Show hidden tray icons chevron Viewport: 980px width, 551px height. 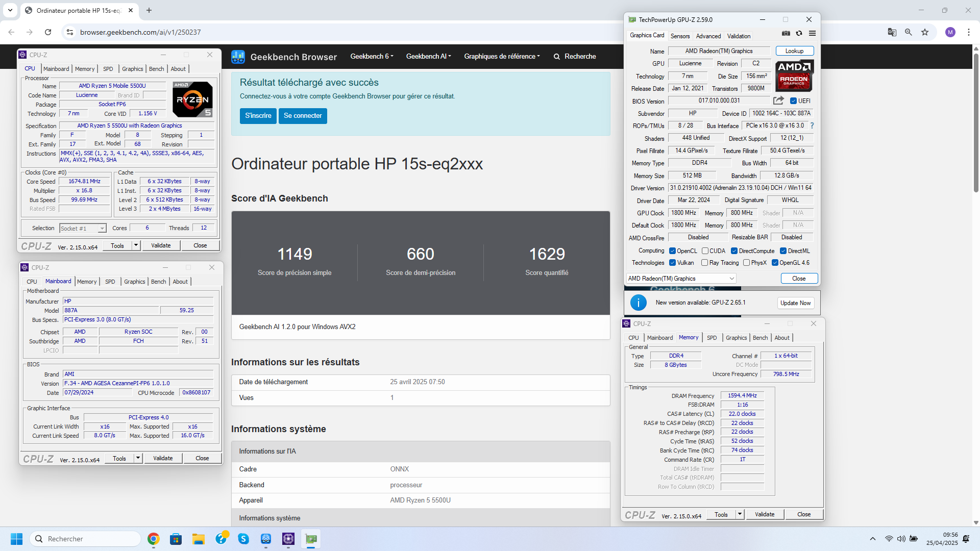(873, 539)
